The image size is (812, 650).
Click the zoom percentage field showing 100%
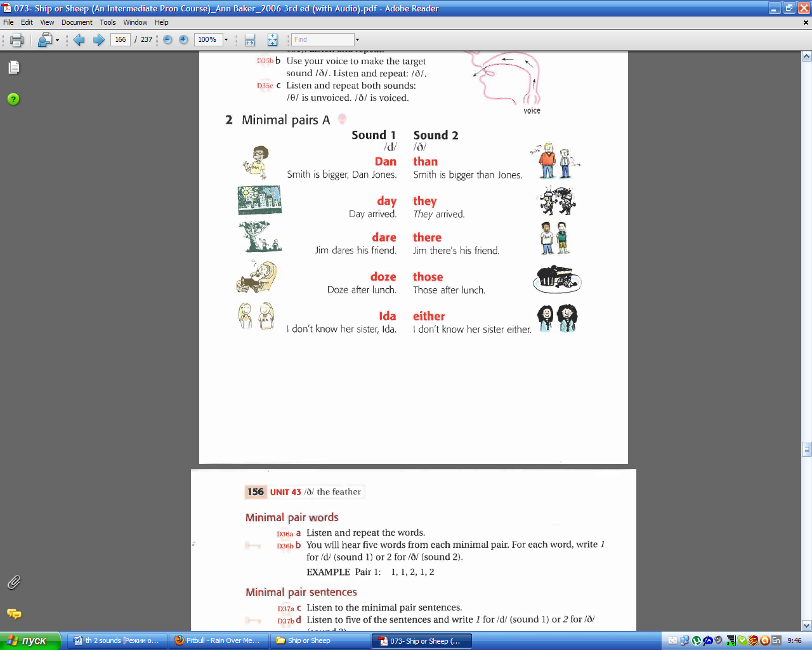pyautogui.click(x=207, y=39)
